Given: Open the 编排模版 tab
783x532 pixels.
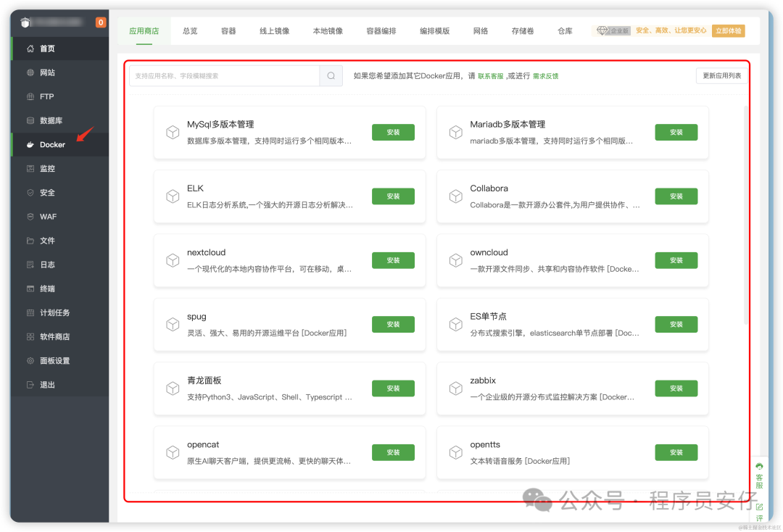Looking at the screenshot, I should click(x=435, y=31).
